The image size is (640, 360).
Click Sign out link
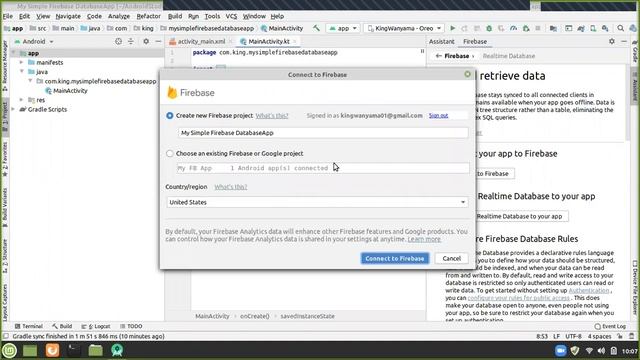click(x=438, y=116)
